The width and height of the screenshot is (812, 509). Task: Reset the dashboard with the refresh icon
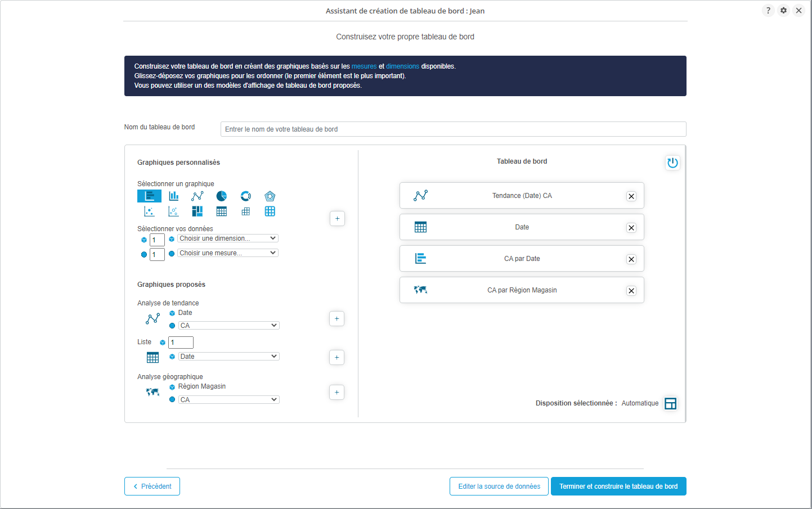click(x=672, y=163)
